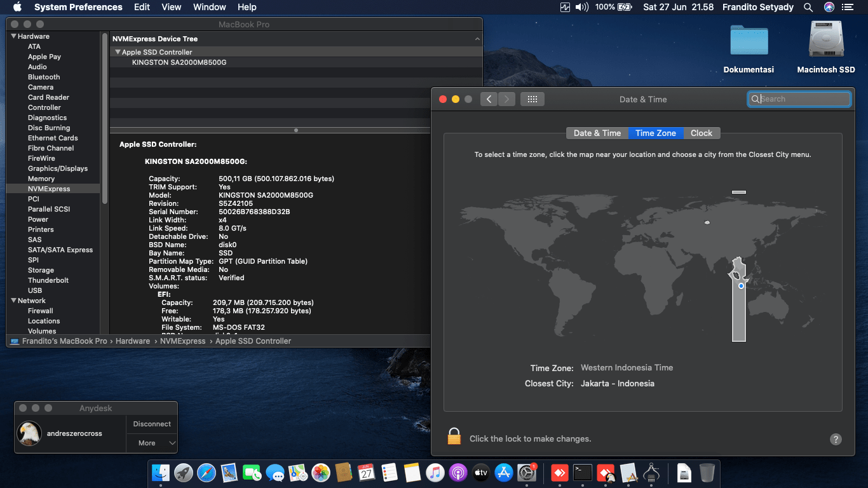Open the Help menu
868x488 pixels.
coord(247,7)
